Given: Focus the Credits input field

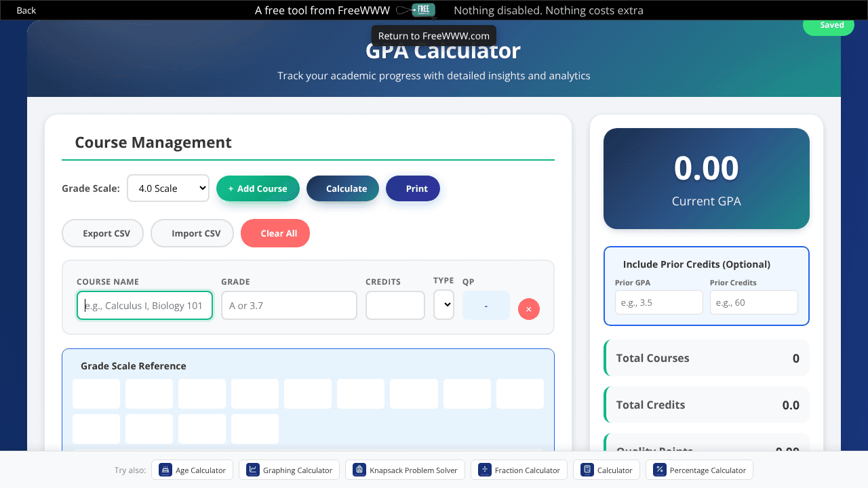Looking at the screenshot, I should point(395,306).
